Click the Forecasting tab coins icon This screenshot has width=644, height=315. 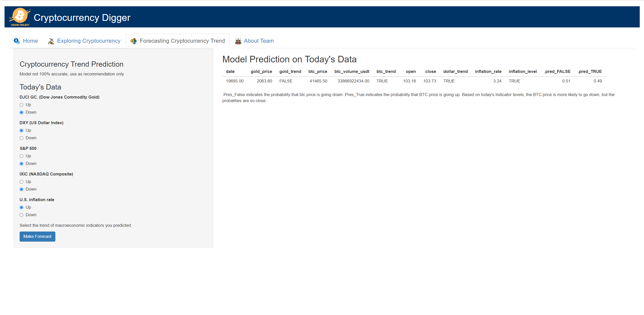click(134, 41)
